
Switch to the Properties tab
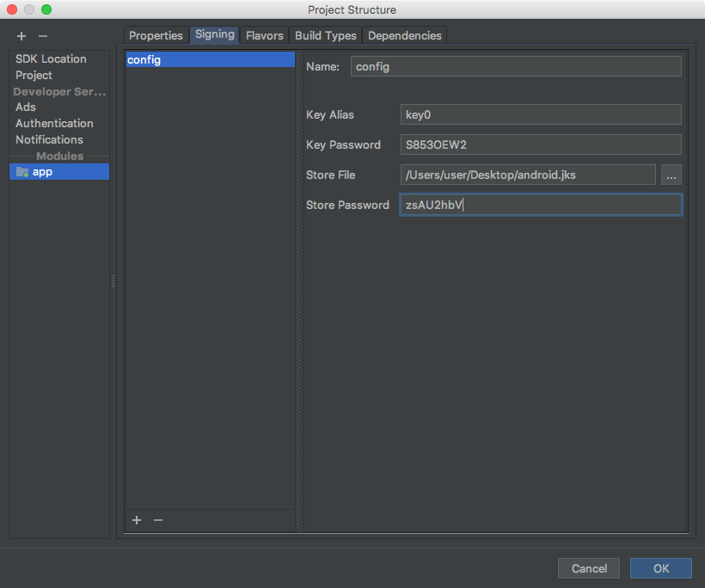point(156,35)
